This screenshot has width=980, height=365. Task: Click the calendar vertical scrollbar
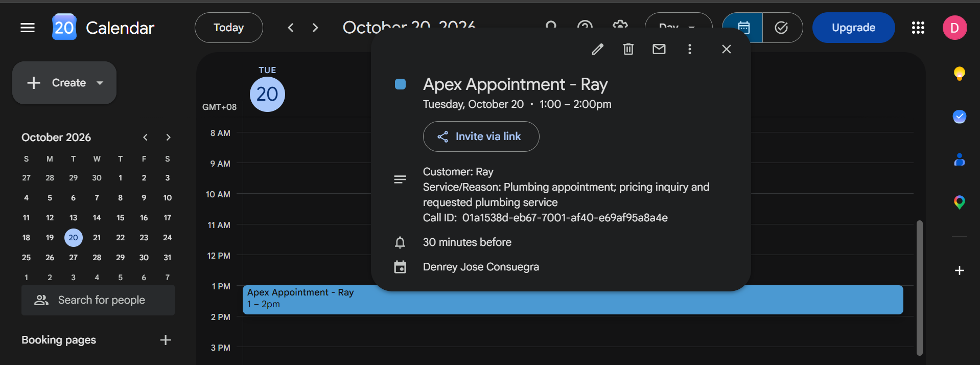[x=920, y=288]
